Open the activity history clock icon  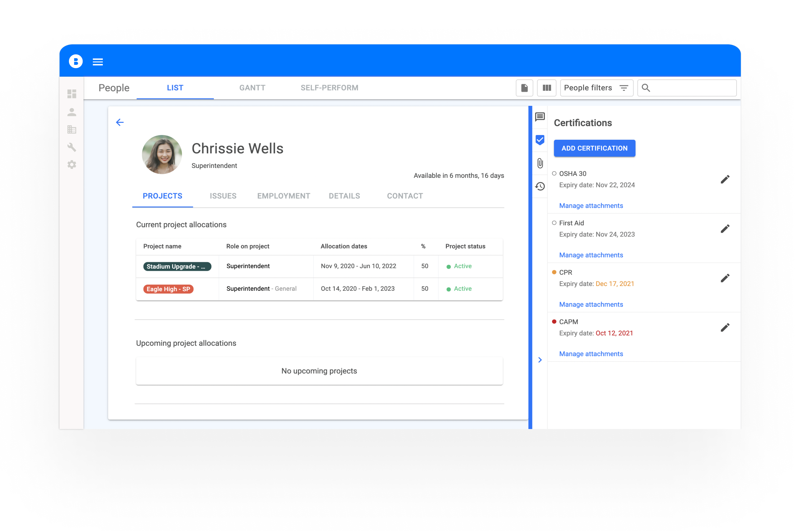click(540, 186)
